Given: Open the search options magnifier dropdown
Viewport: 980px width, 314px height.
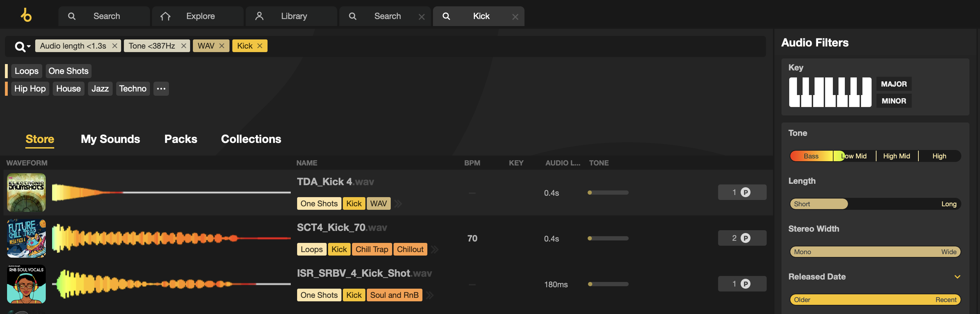Looking at the screenshot, I should (x=22, y=46).
